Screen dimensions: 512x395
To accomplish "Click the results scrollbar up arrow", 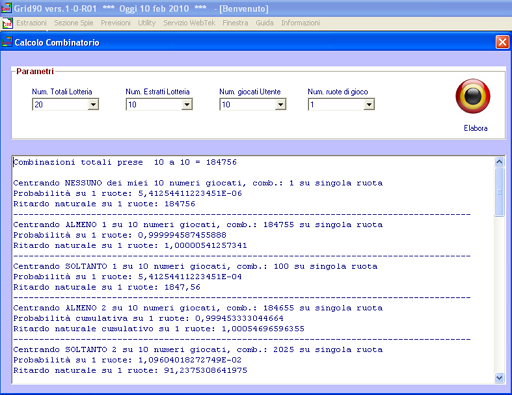I will (x=499, y=162).
